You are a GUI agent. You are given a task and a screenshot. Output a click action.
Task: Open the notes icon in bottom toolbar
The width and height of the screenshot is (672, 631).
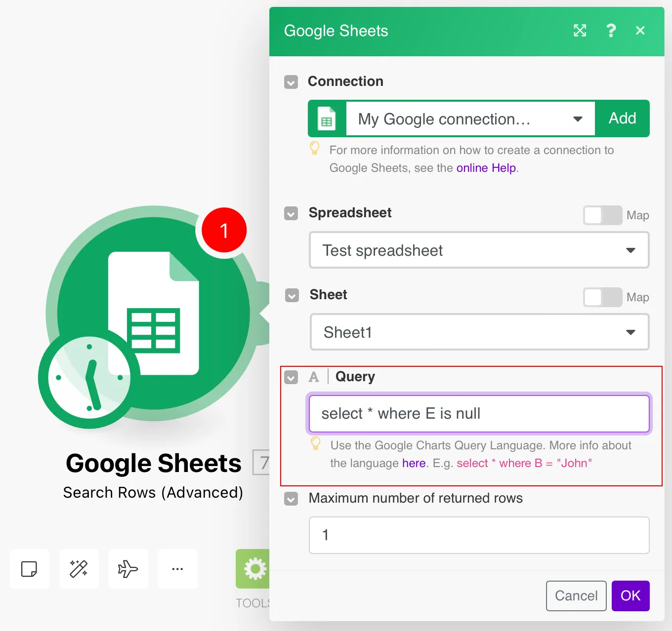coord(30,569)
